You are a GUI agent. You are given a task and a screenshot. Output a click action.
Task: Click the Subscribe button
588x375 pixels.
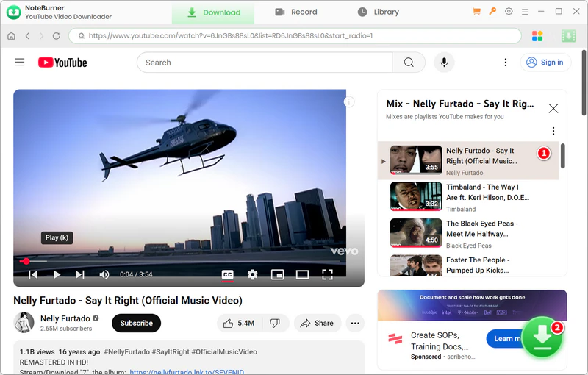(x=136, y=323)
